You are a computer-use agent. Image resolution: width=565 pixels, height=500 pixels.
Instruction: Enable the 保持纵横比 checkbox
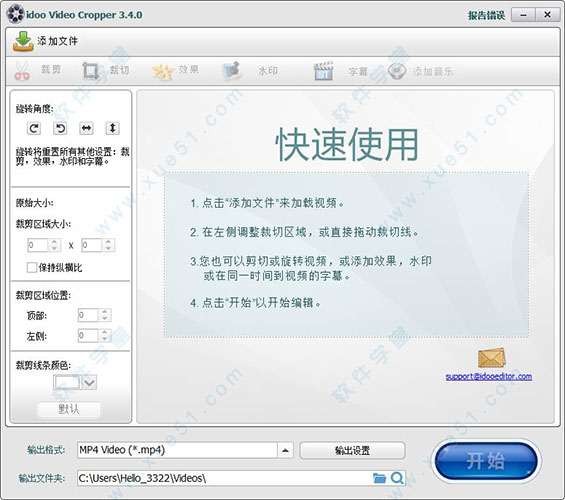[x=32, y=267]
